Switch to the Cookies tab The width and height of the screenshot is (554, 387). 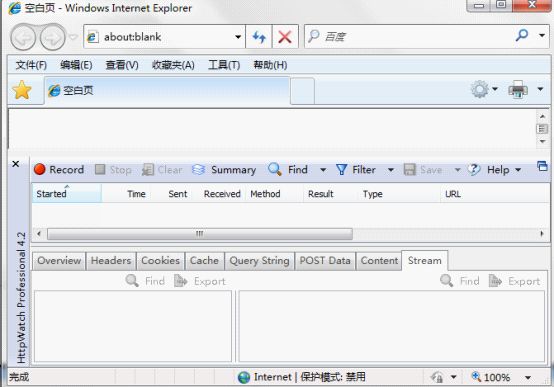160,261
